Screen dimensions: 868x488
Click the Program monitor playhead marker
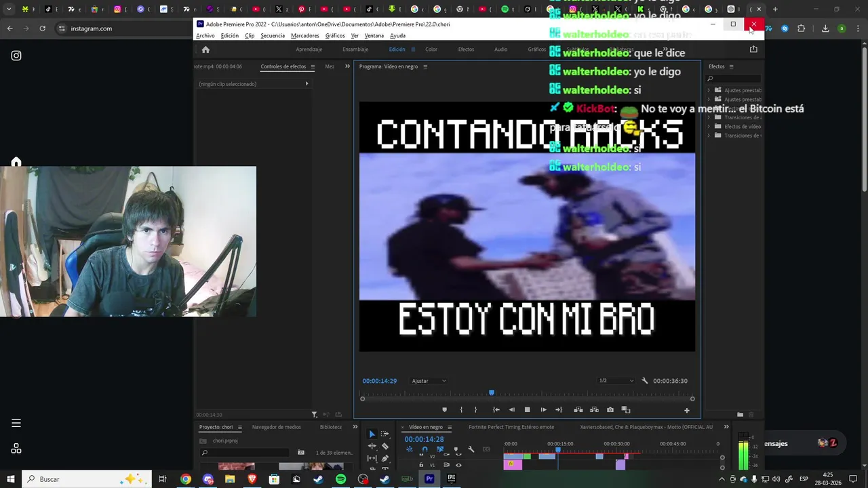492,392
